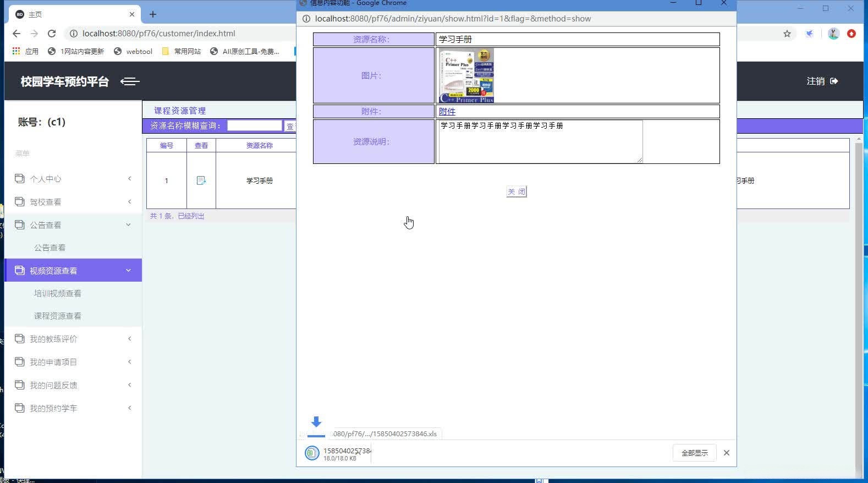Click the browser back arrow
This screenshot has height=483, width=868.
17,34
